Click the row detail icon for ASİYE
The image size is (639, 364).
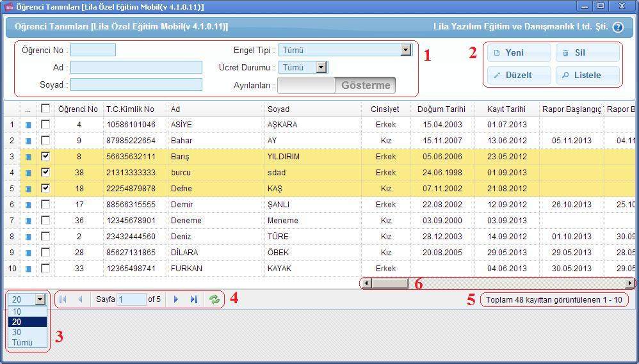tap(28, 125)
